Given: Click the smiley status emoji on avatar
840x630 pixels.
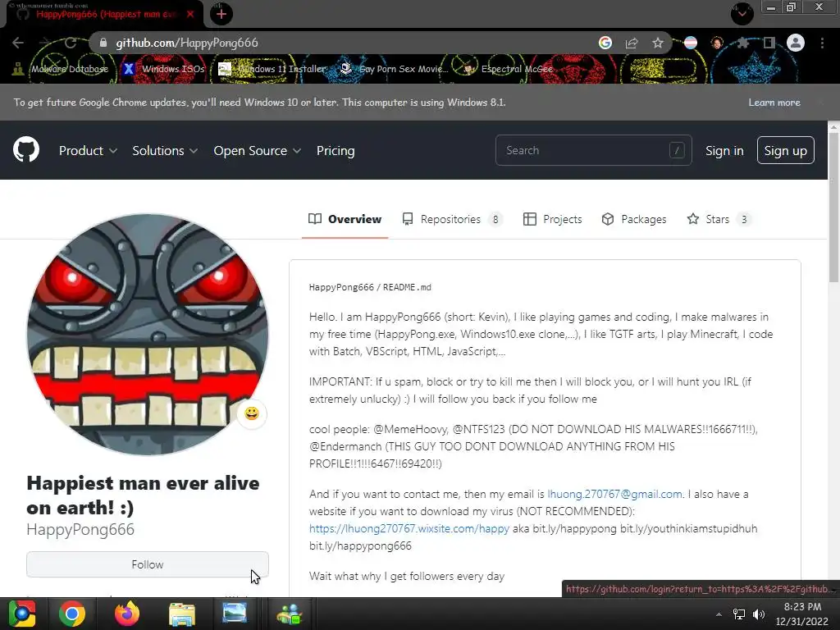Looking at the screenshot, I should pyautogui.click(x=252, y=413).
